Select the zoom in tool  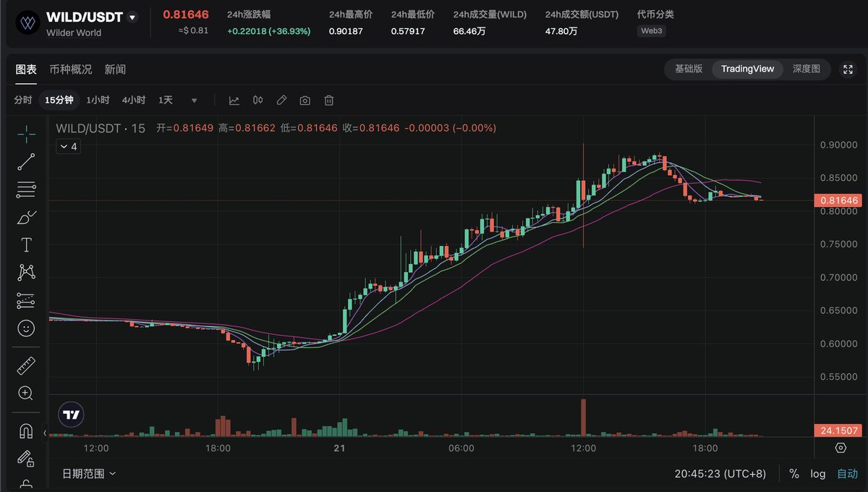[x=26, y=394]
